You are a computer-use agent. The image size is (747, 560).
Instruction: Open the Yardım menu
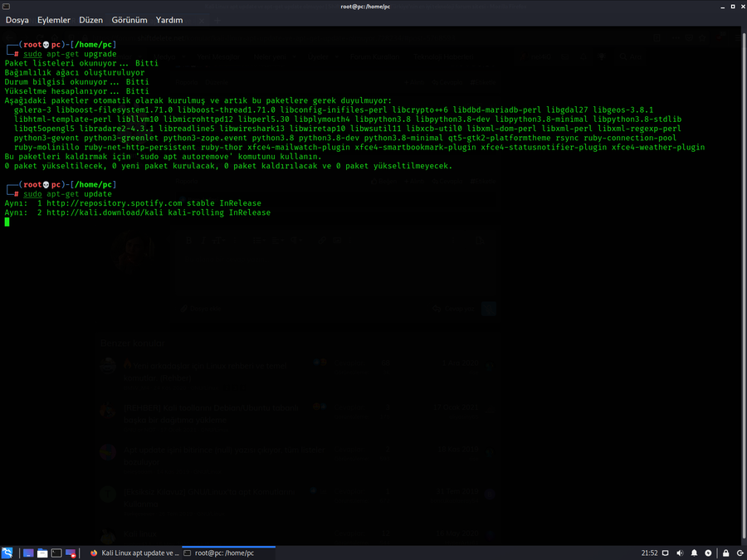[169, 20]
